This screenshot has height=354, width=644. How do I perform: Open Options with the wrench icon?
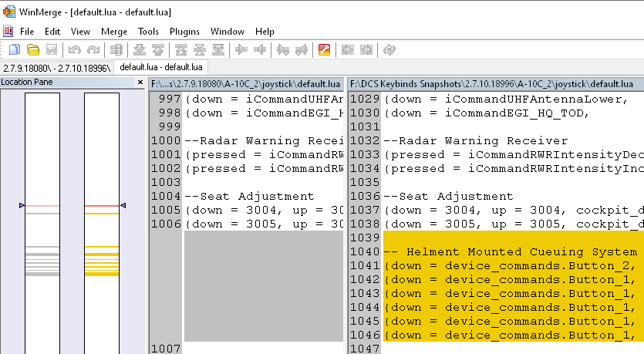[324, 50]
